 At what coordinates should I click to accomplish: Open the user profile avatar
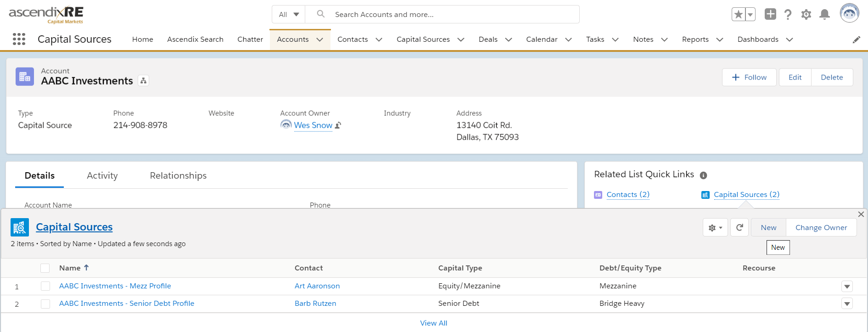(x=849, y=13)
